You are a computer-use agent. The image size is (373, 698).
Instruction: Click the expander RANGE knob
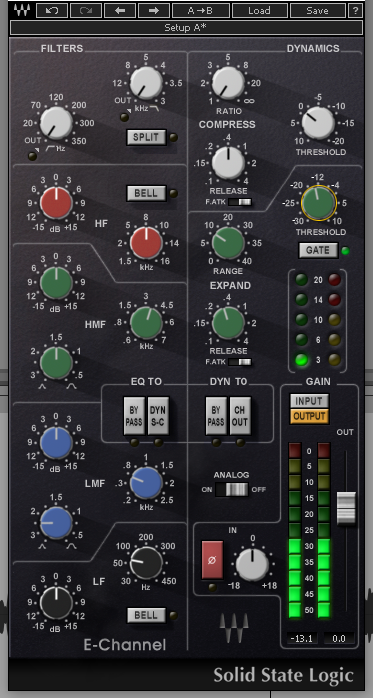click(x=228, y=243)
